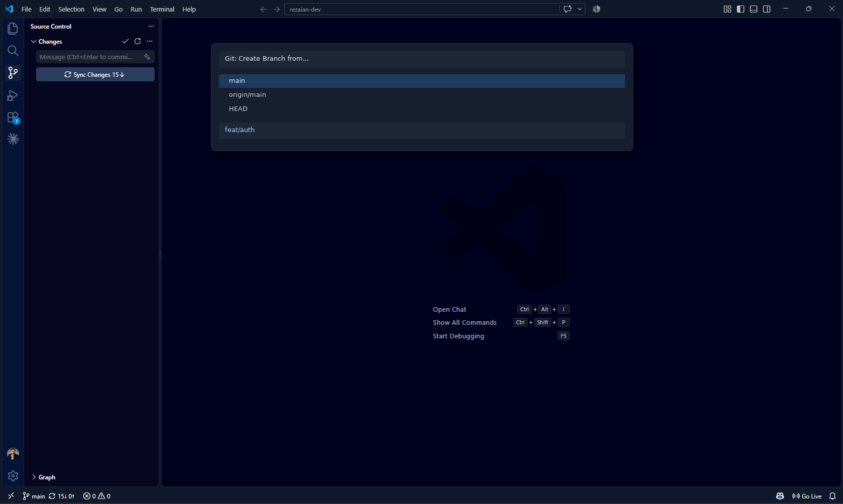Open the chat dropdown arrow in title bar
Image resolution: width=843 pixels, height=504 pixels.
(x=580, y=9)
